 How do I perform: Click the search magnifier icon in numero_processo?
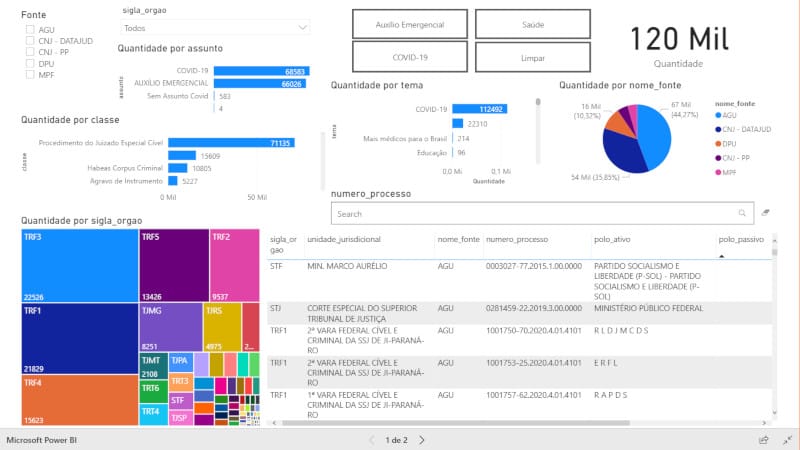pos(741,213)
